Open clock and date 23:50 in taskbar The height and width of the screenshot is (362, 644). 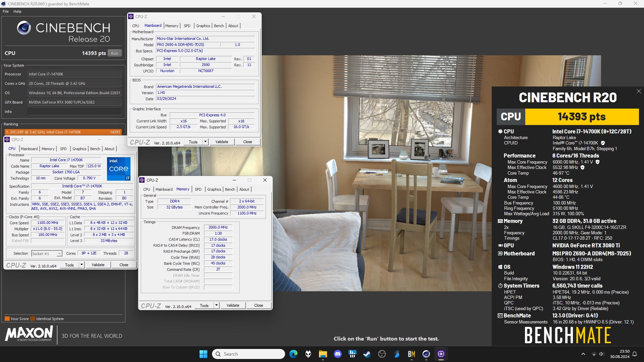tap(620, 354)
